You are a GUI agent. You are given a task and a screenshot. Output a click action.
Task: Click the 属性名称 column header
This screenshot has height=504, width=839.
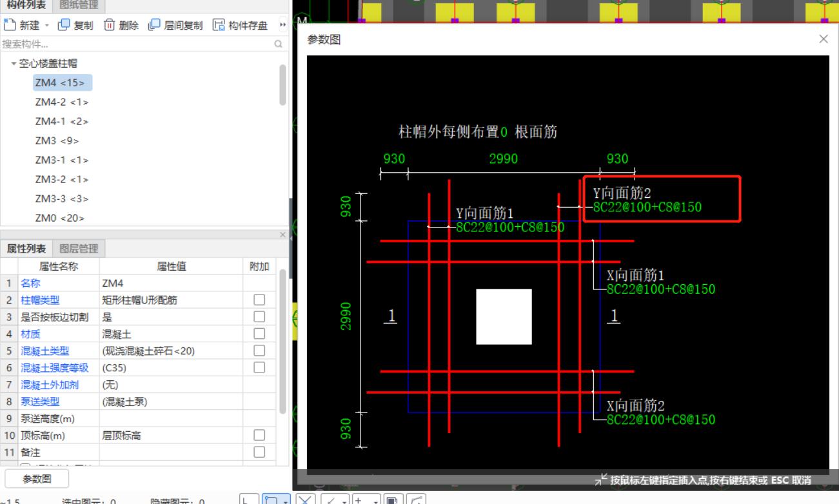(59, 266)
